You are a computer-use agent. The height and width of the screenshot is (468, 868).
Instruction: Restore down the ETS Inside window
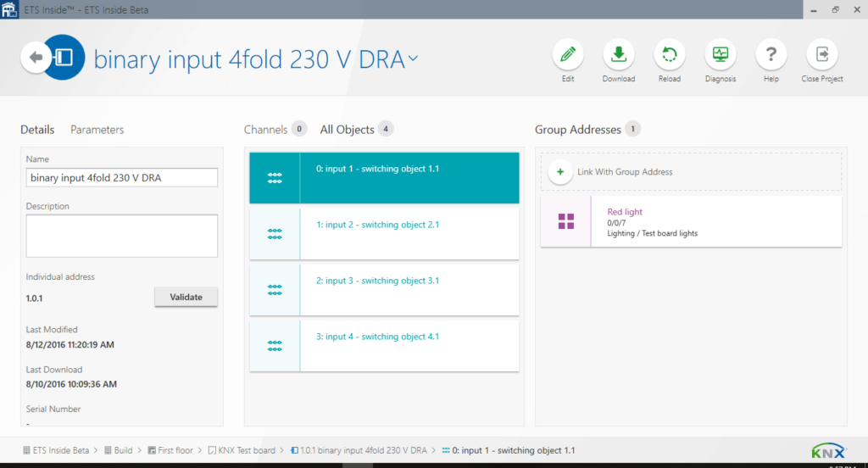(835, 9)
